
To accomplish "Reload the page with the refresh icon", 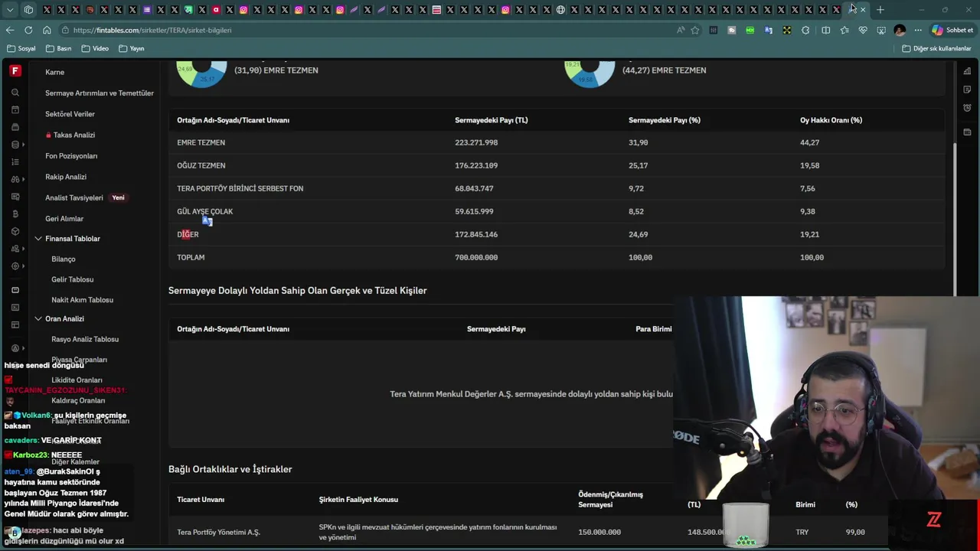I will click(x=28, y=30).
